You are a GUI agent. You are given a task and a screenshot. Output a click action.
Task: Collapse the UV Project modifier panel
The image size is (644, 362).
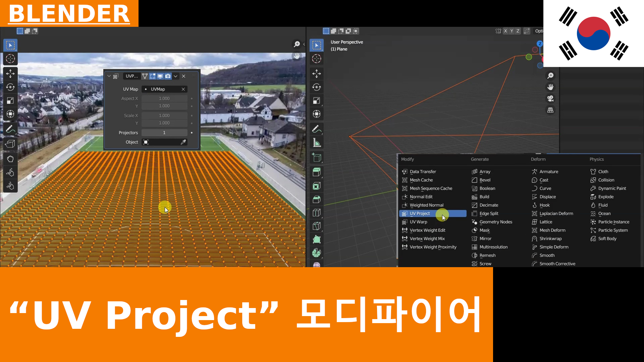[109, 76]
